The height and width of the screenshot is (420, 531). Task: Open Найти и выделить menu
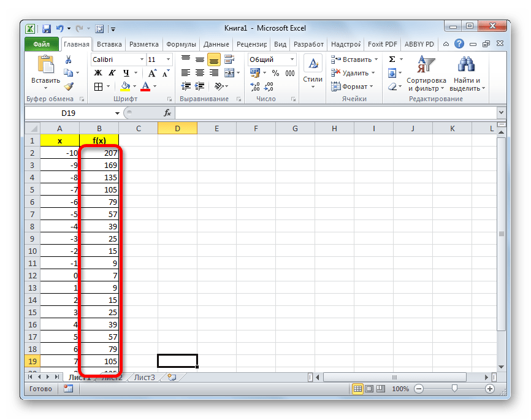[x=467, y=74]
